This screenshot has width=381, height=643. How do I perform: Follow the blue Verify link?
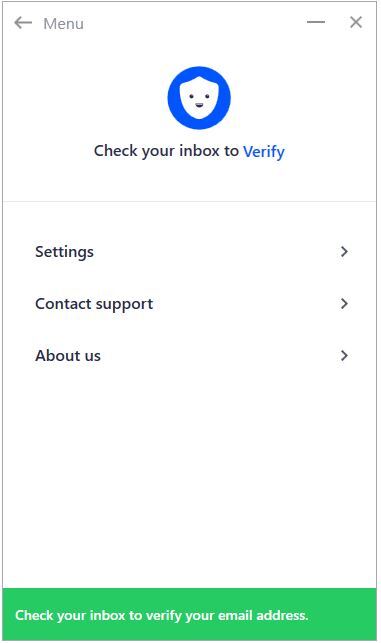[x=264, y=152]
